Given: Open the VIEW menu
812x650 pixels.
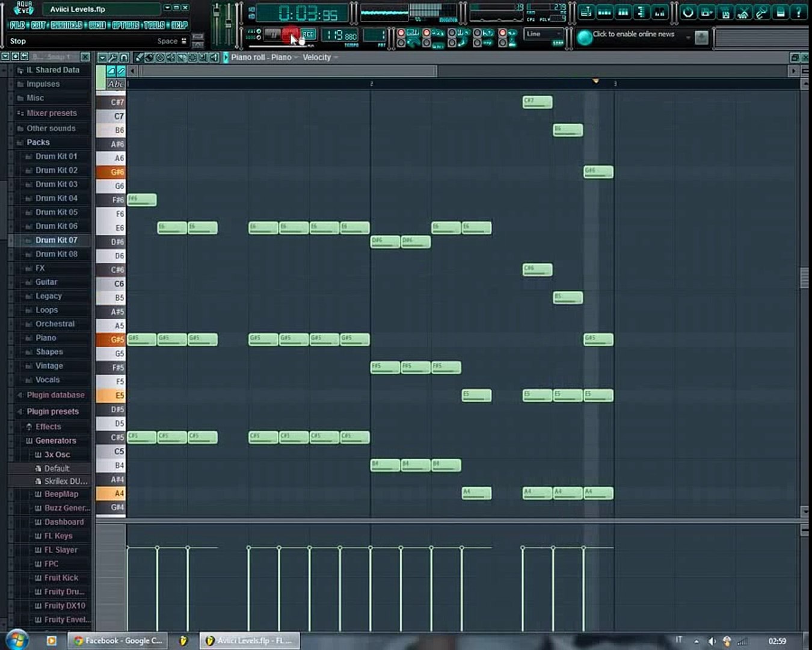Looking at the screenshot, I should click(97, 25).
